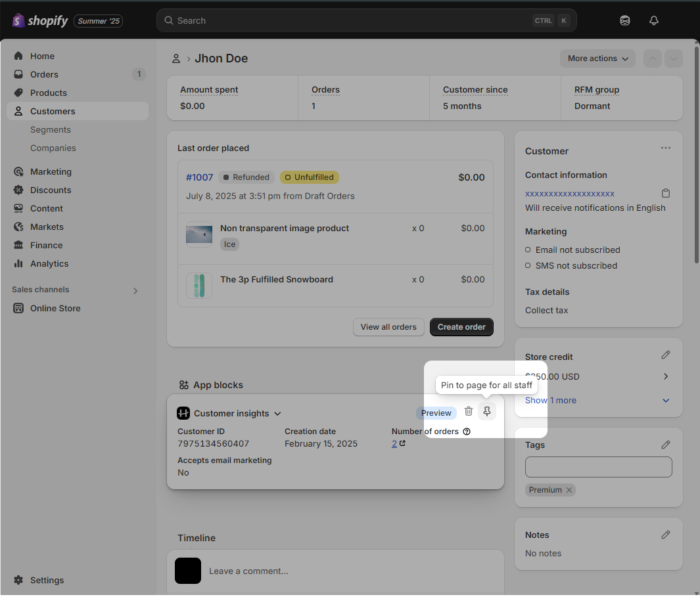Image resolution: width=700 pixels, height=599 pixels.
Task: Open the notifications bell in top bar
Action: [653, 20]
